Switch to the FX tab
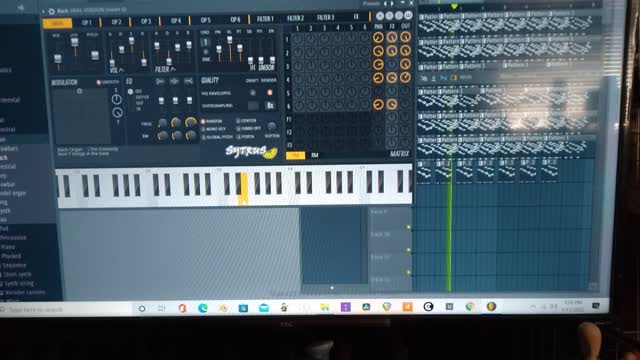This screenshot has width=640, height=360. point(356,17)
